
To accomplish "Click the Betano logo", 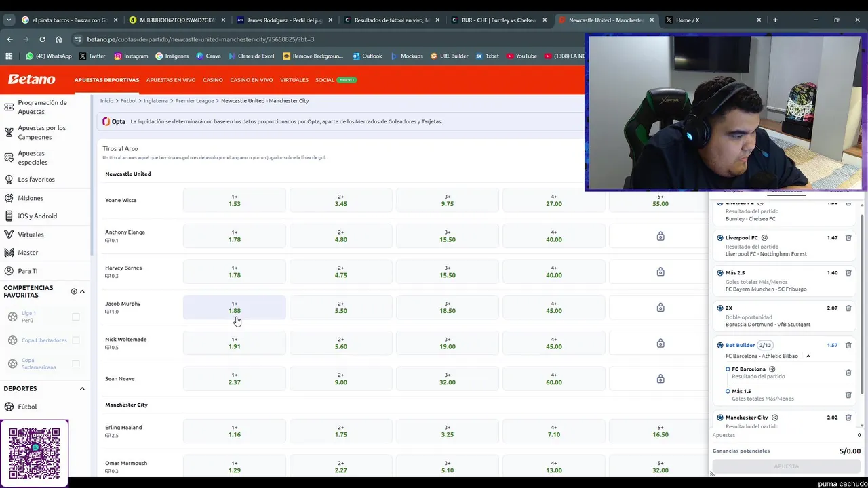I will pyautogui.click(x=31, y=79).
